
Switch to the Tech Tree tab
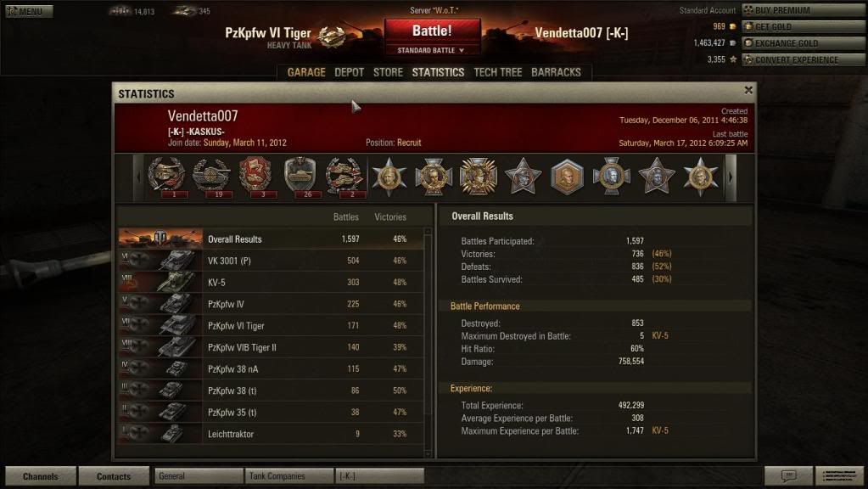[x=498, y=72]
